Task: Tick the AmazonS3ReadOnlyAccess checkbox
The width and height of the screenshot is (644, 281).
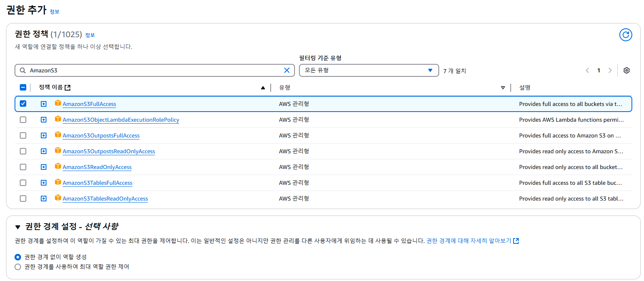Action: 23,167
